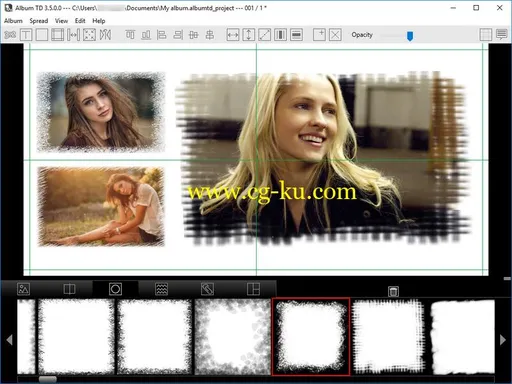This screenshot has width=512, height=384.
Task: Switch to the spread pages tab
Action: click(x=69, y=289)
